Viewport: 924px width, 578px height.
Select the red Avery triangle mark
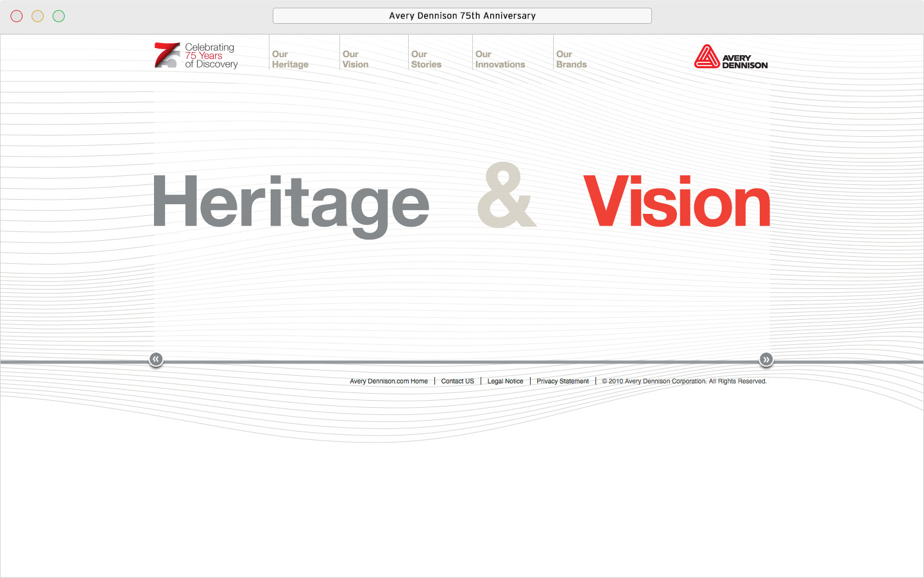click(706, 57)
